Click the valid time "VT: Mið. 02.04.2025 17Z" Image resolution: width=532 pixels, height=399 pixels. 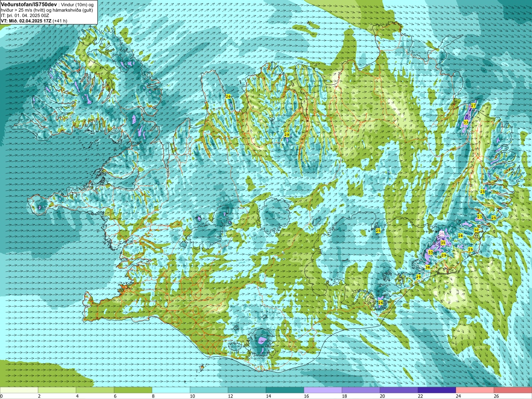coord(26,20)
